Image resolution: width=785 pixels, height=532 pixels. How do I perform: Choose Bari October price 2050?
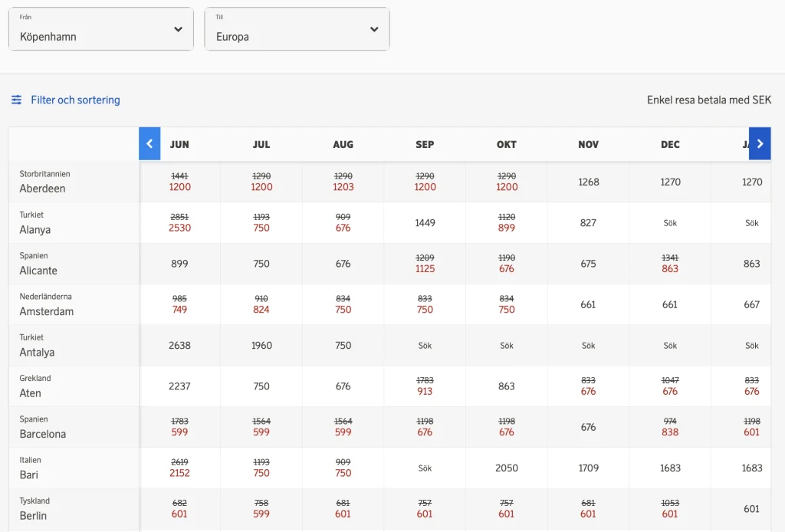point(506,468)
